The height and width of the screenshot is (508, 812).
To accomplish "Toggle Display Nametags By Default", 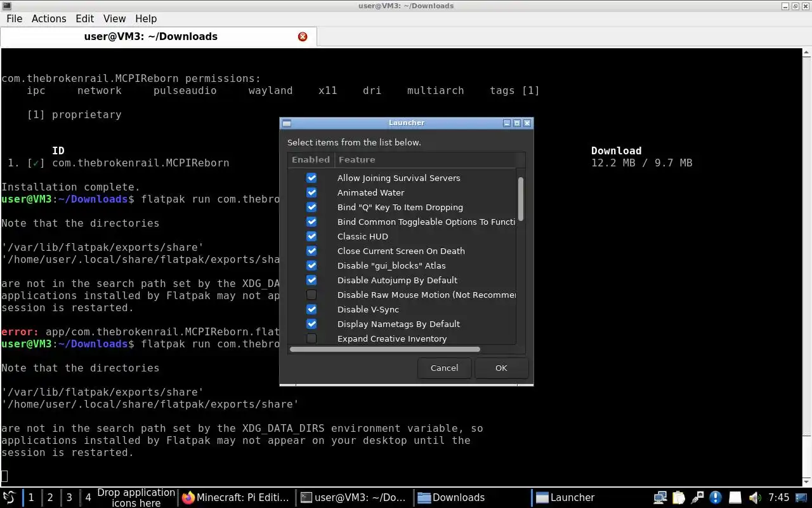I will pos(311,324).
